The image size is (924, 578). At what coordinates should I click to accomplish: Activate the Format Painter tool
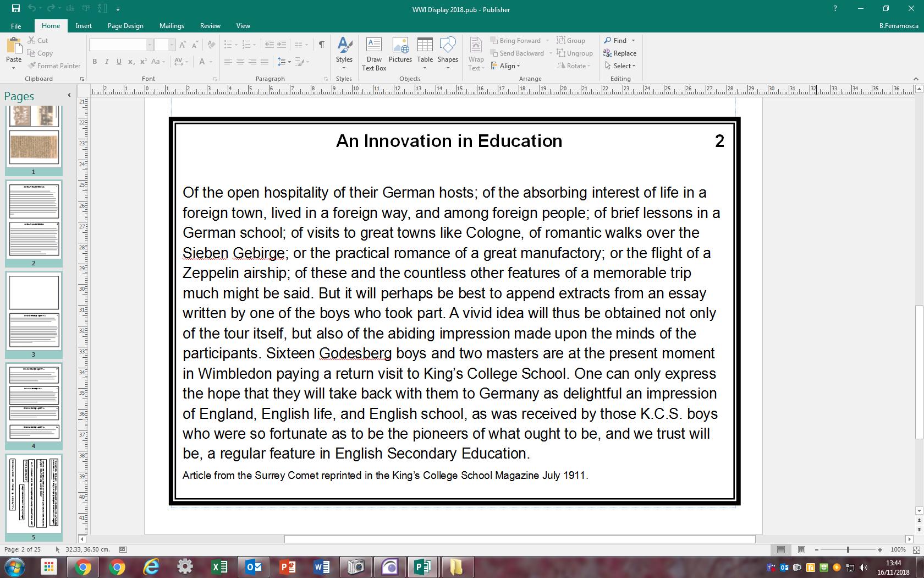[x=54, y=66]
